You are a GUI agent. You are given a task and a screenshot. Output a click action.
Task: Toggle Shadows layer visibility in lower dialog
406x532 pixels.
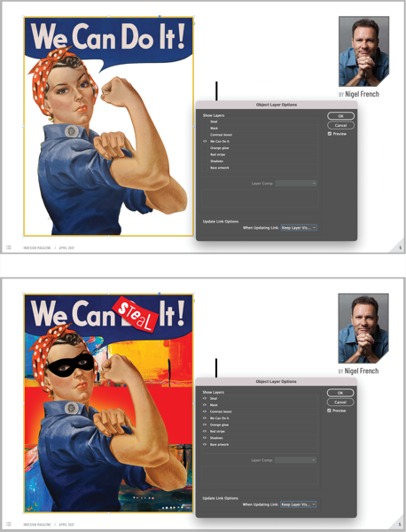pos(205,438)
